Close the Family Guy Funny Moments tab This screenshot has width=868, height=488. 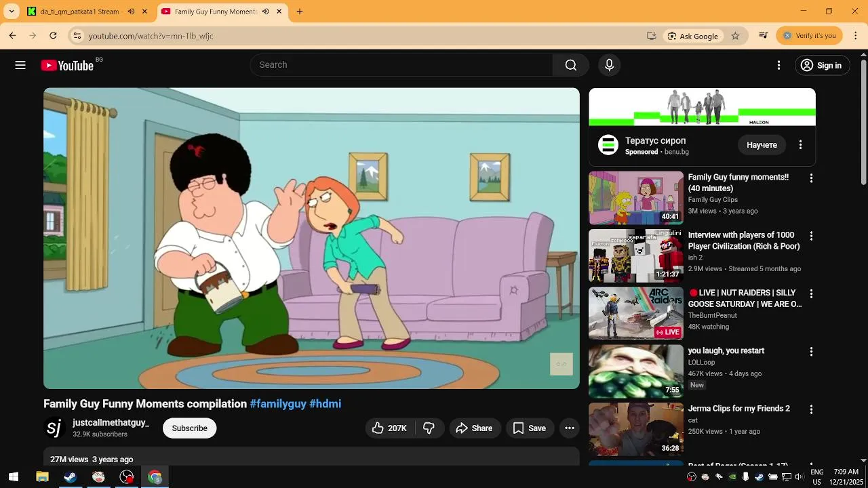279,12
